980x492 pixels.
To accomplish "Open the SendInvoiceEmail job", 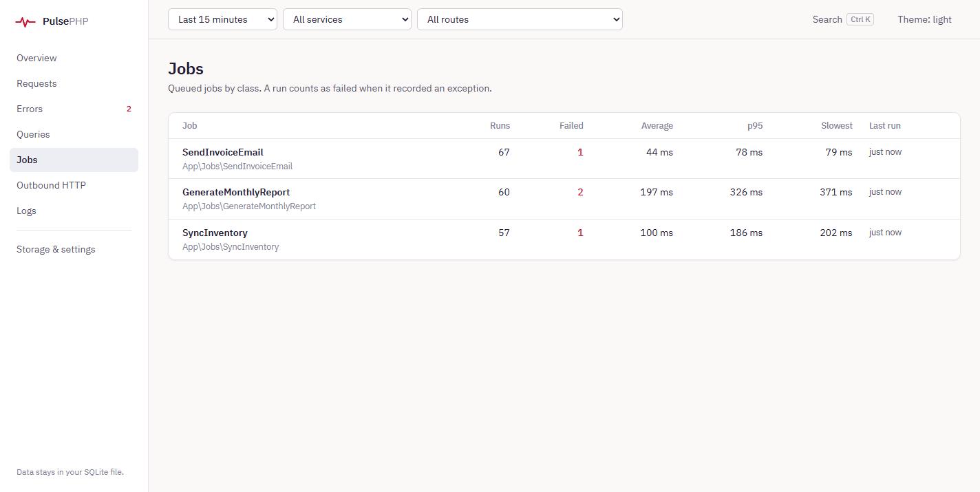I will tap(222, 152).
